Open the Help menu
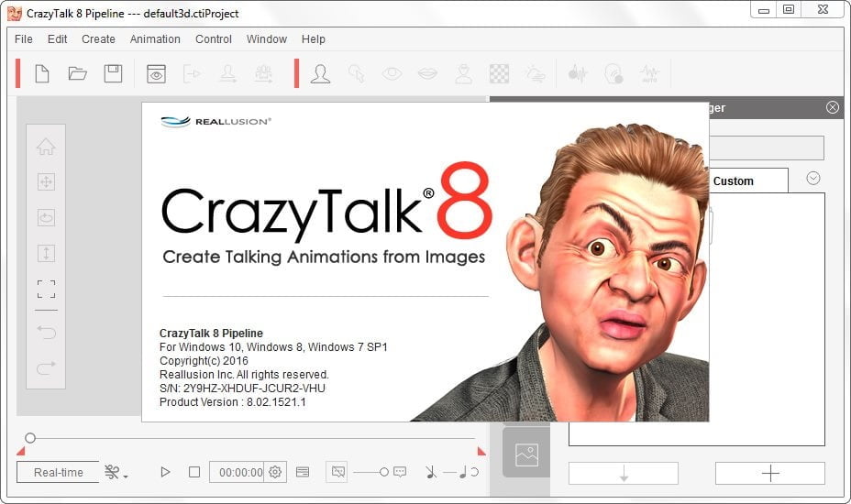This screenshot has width=851, height=504. [313, 39]
